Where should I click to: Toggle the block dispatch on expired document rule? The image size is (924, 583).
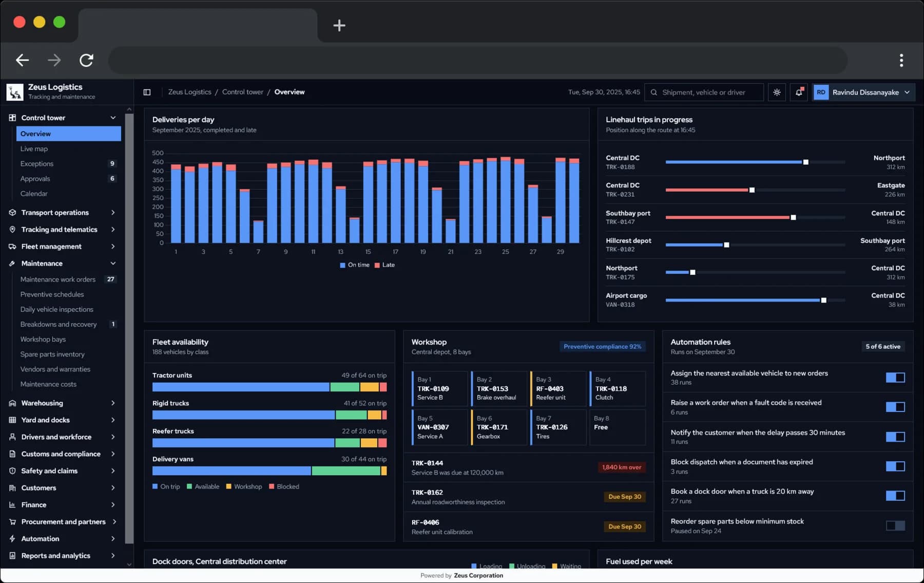pyautogui.click(x=895, y=466)
